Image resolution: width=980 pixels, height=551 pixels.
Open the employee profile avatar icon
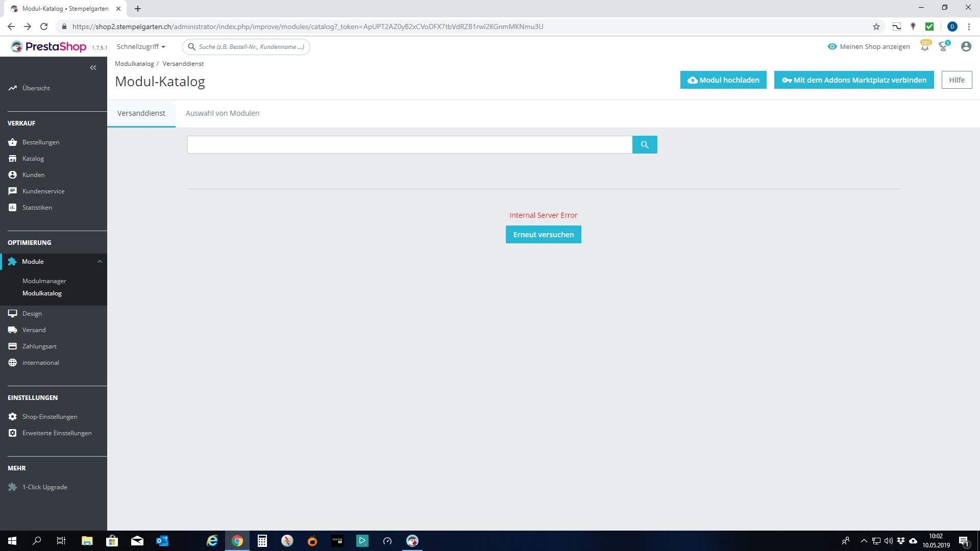point(966,46)
